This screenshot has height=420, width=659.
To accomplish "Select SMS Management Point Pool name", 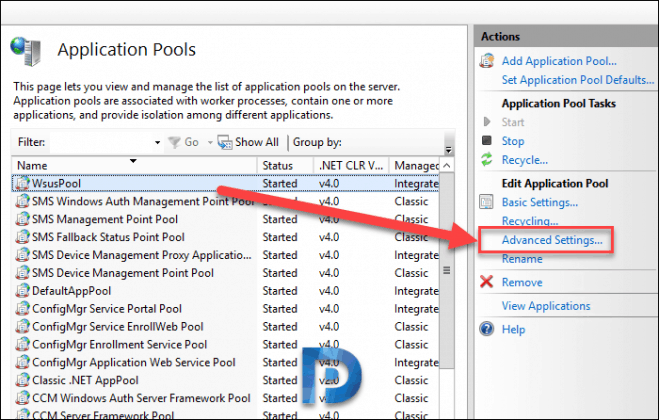I will point(105,219).
